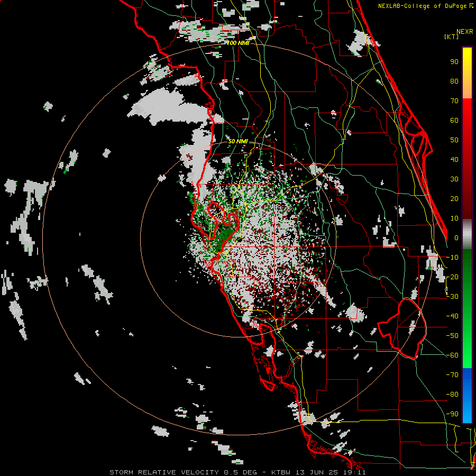Click the -40 legend value
This screenshot has width=476, height=476.
[x=452, y=316]
